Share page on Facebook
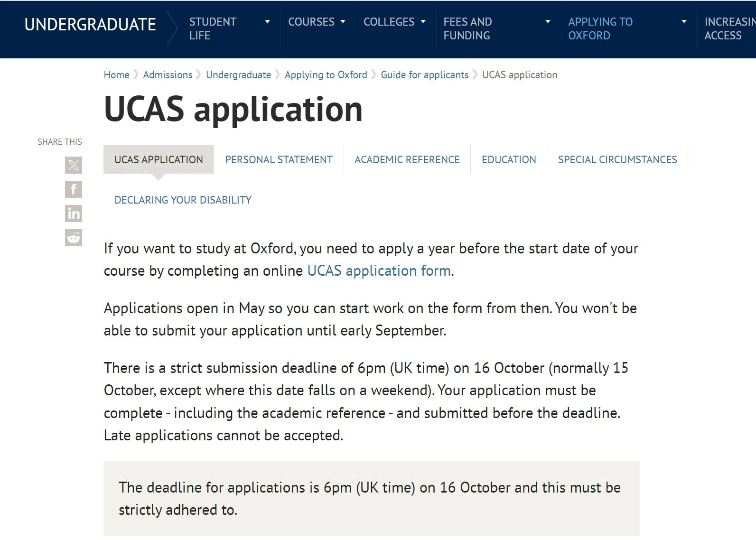The height and width of the screenshot is (540, 756). [74, 189]
